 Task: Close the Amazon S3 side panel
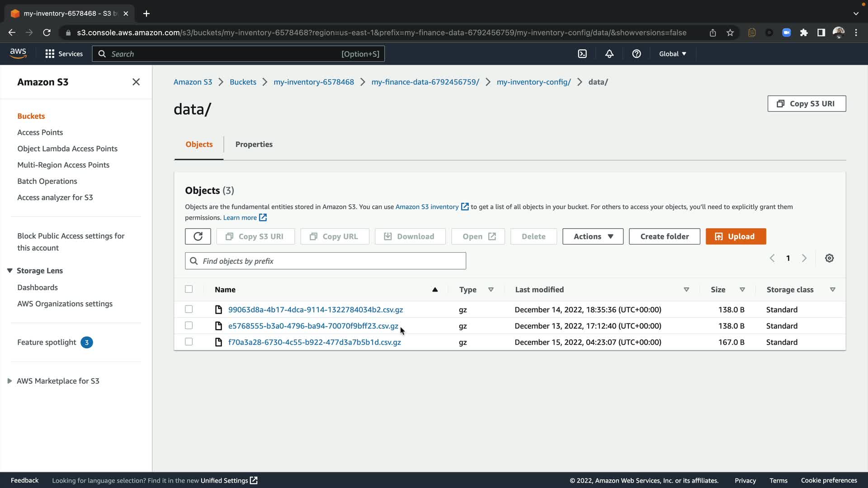click(136, 82)
